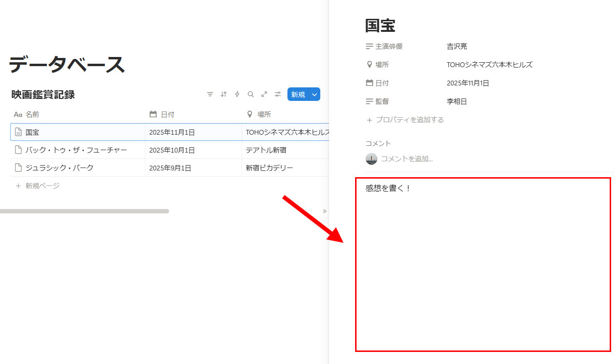Click the 日付 column header
615x364 pixels.
[x=167, y=114]
